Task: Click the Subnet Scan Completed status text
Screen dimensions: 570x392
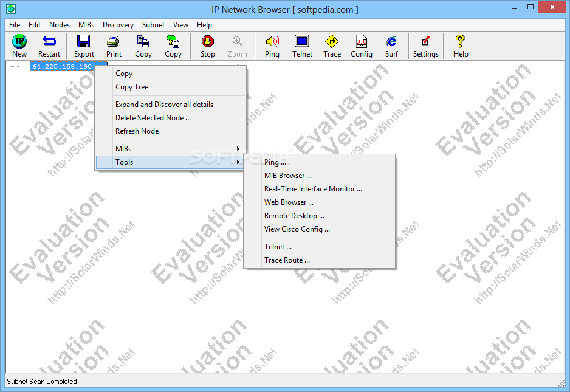Action: tap(42, 382)
